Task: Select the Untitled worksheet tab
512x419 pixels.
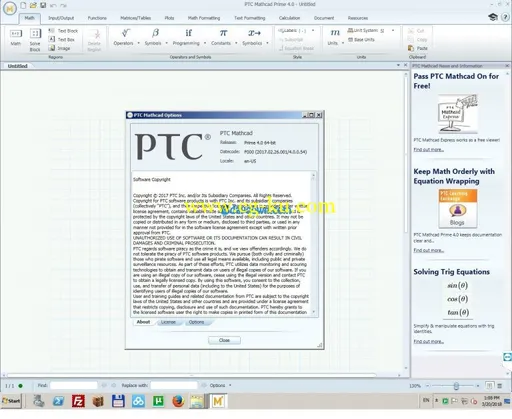Action: tap(17, 66)
